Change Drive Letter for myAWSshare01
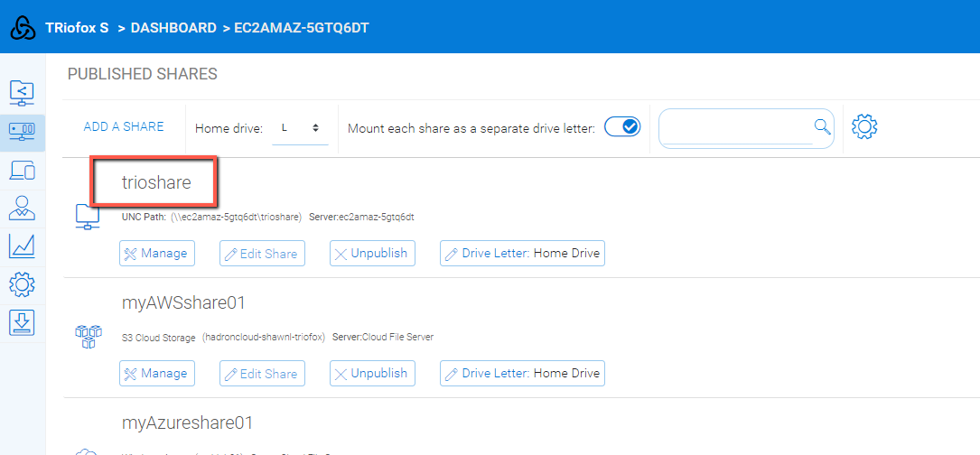980x455 pixels. 522,373
